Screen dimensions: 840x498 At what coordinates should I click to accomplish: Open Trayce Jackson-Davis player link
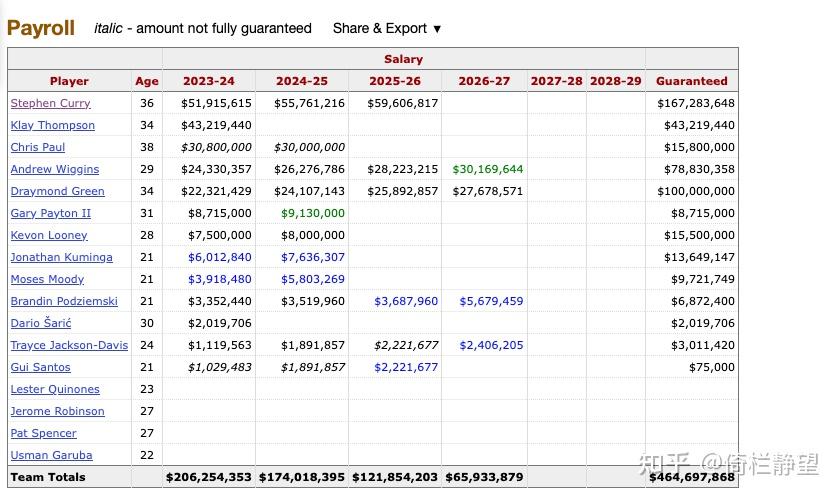[69, 344]
